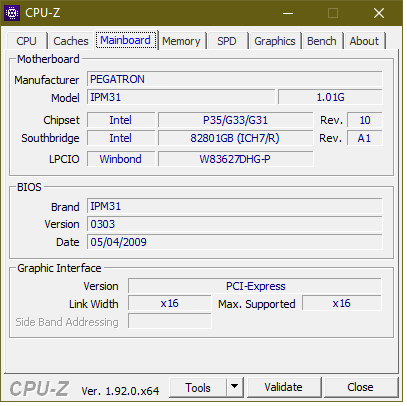This screenshot has height=406, width=407.
Task: Switch to the CPU tab
Action: click(x=26, y=41)
